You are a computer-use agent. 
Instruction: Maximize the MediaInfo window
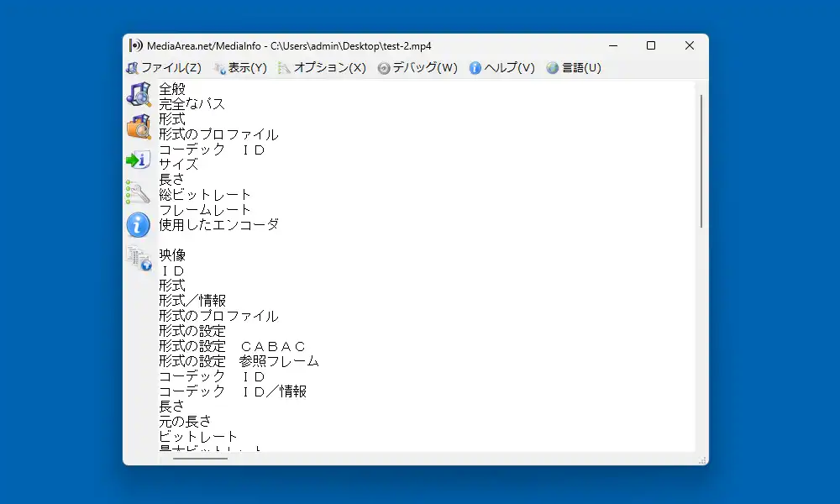(651, 45)
